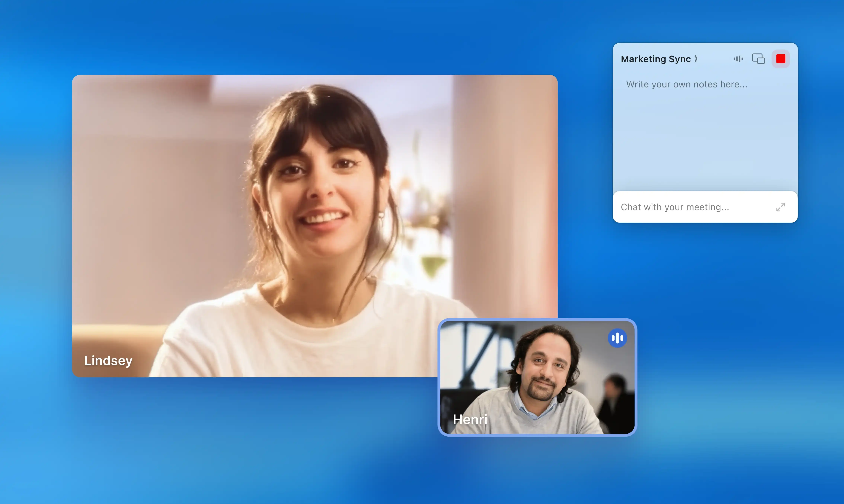Expand the chat with the diagonal arrows icon

point(780,207)
